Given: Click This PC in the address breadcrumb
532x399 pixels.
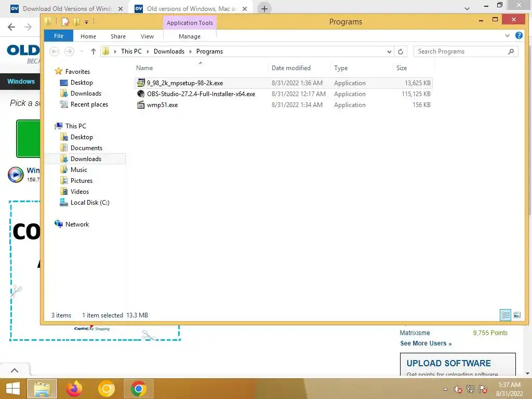Looking at the screenshot, I should pos(131,51).
